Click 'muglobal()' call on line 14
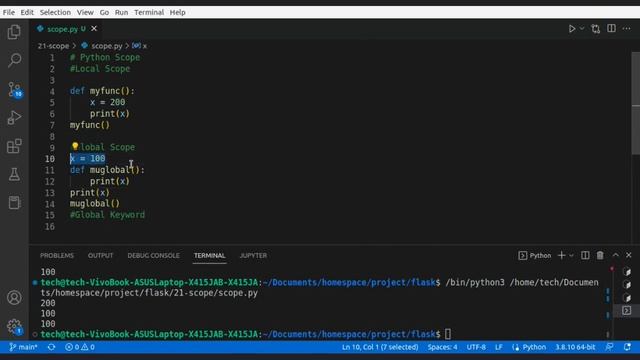 point(95,204)
